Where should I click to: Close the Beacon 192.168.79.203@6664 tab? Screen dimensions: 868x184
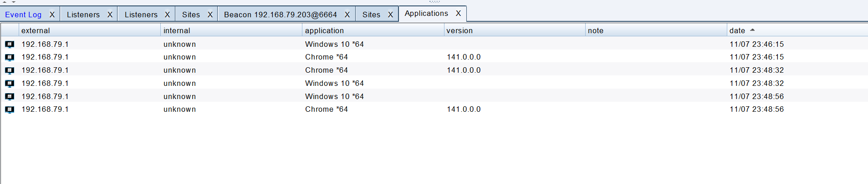point(347,15)
